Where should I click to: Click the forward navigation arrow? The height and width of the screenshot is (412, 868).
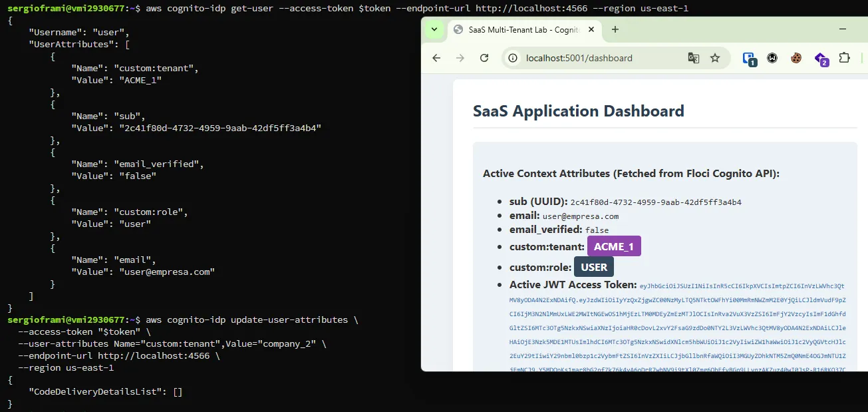[x=460, y=58]
